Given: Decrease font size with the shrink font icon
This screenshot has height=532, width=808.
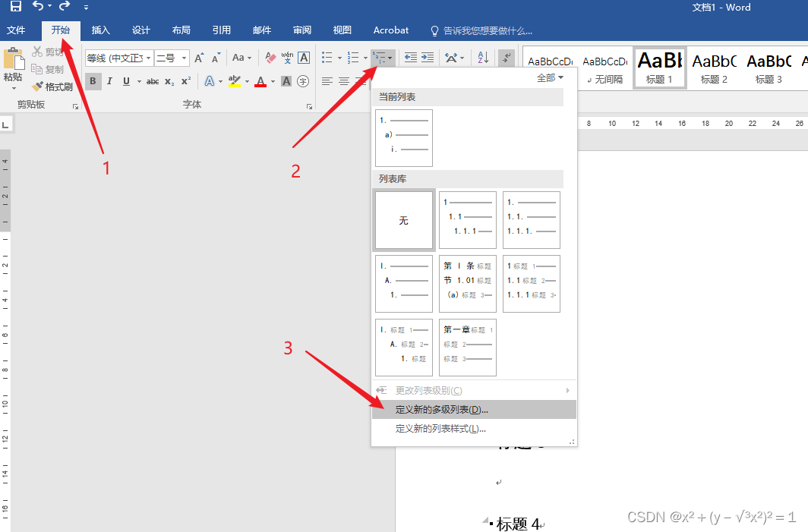Looking at the screenshot, I should coord(216,58).
